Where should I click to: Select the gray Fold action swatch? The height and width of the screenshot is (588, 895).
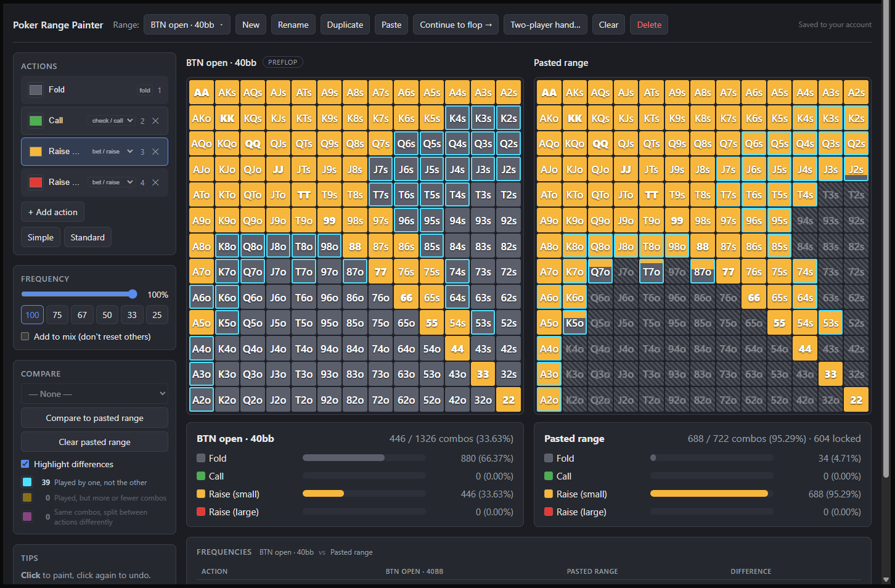[x=36, y=90]
